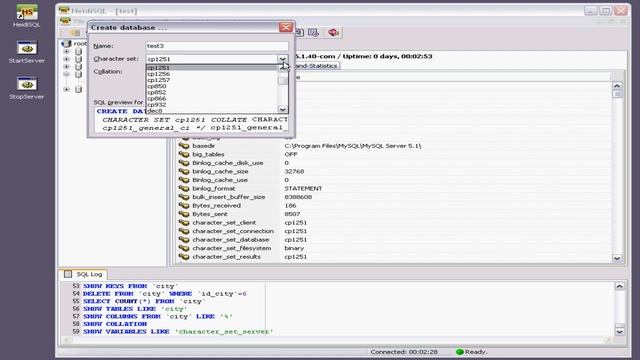Click the toolbar icon left of the red icon
640x360 pixels.
(313, 32)
